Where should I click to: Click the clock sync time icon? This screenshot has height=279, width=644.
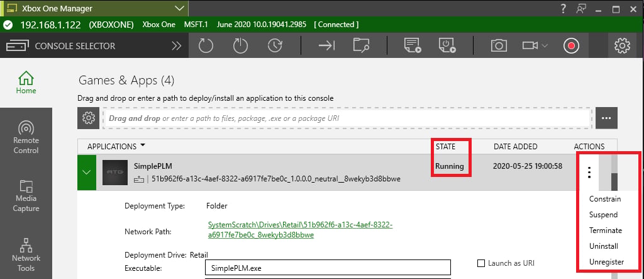[275, 46]
